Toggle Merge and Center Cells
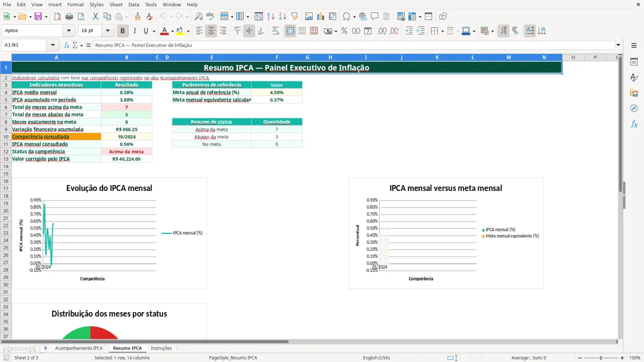This screenshot has height=362, width=644. pos(290,31)
